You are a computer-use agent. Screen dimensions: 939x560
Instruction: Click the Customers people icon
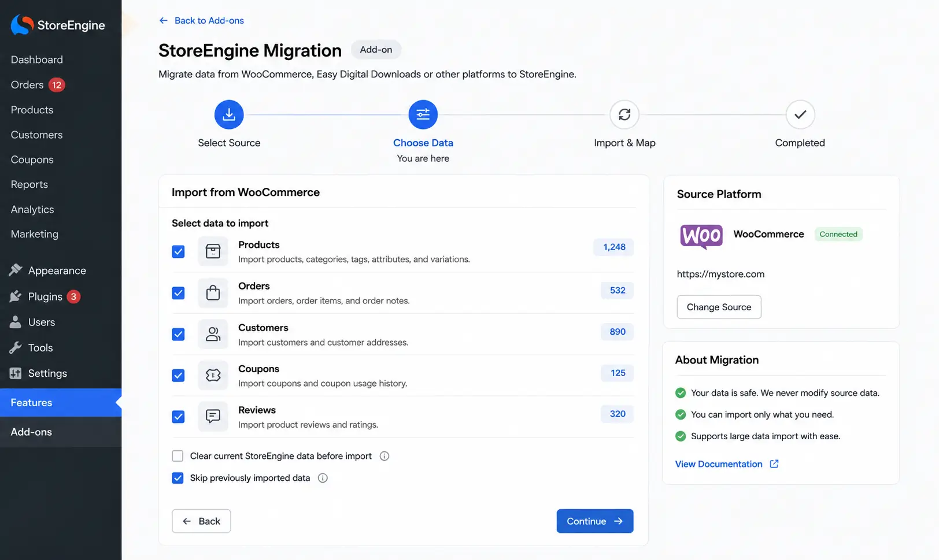point(213,334)
